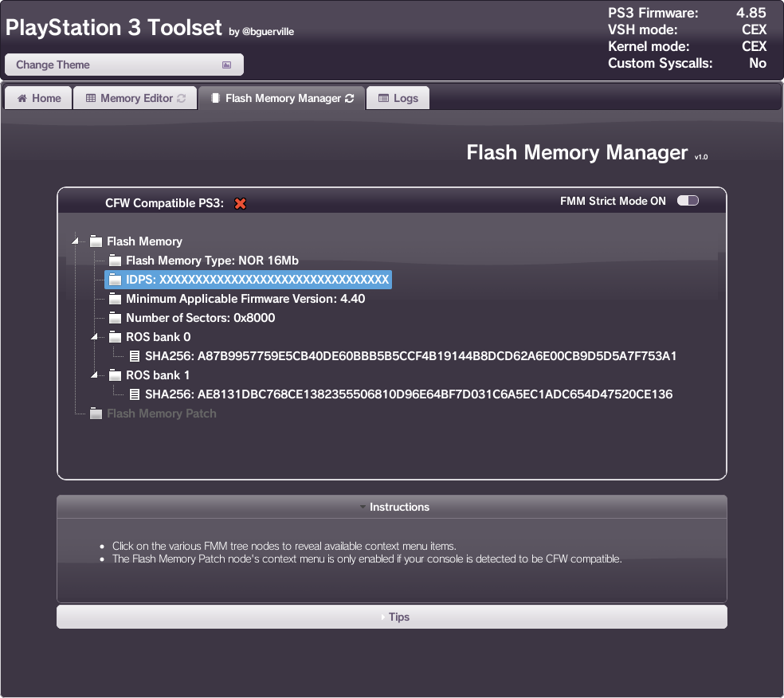This screenshot has width=784, height=698.
Task: Expand the Tips accordion section
Action: tap(392, 617)
